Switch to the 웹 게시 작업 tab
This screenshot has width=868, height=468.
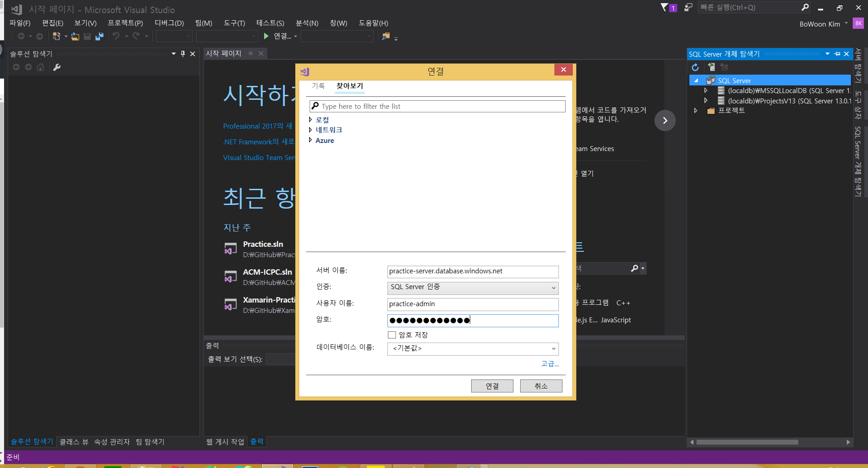225,442
